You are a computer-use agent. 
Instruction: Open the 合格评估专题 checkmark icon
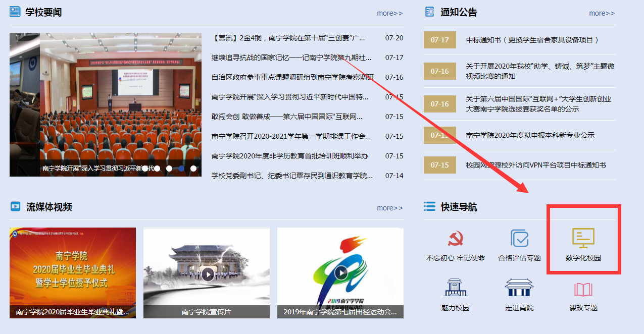[x=519, y=239]
